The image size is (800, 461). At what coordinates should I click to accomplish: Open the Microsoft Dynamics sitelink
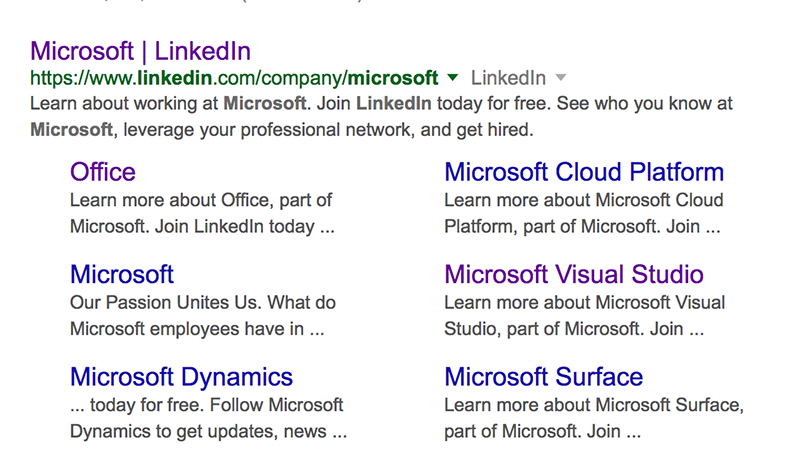pos(182,377)
